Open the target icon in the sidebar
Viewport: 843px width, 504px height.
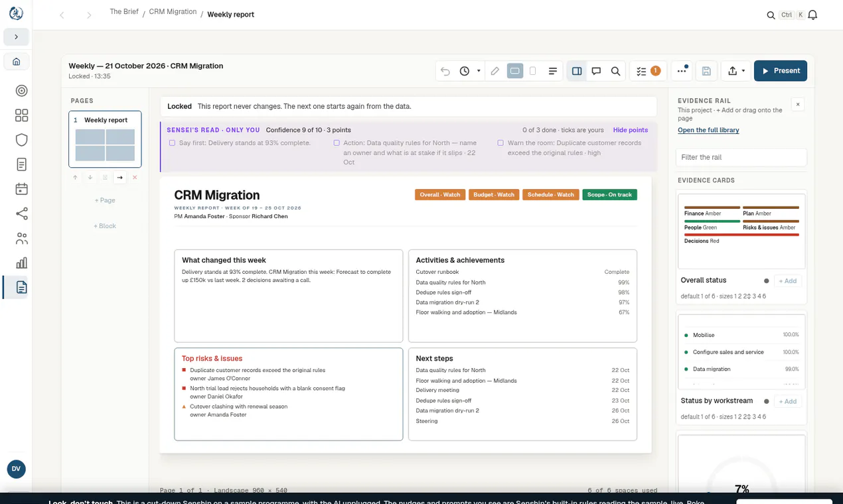click(x=22, y=91)
